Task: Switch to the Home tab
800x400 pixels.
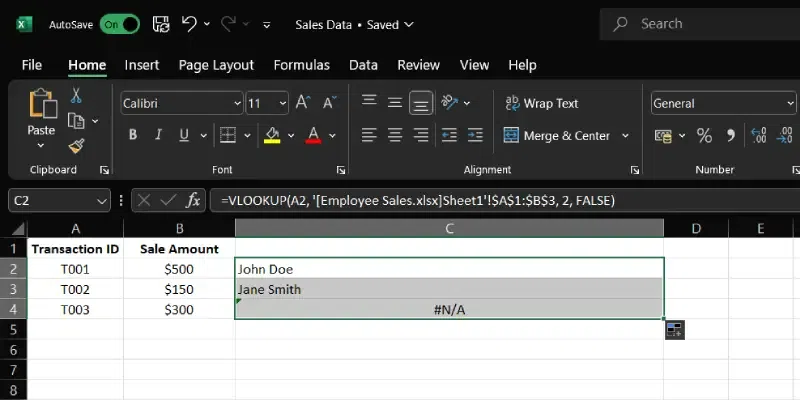Action: (x=87, y=65)
